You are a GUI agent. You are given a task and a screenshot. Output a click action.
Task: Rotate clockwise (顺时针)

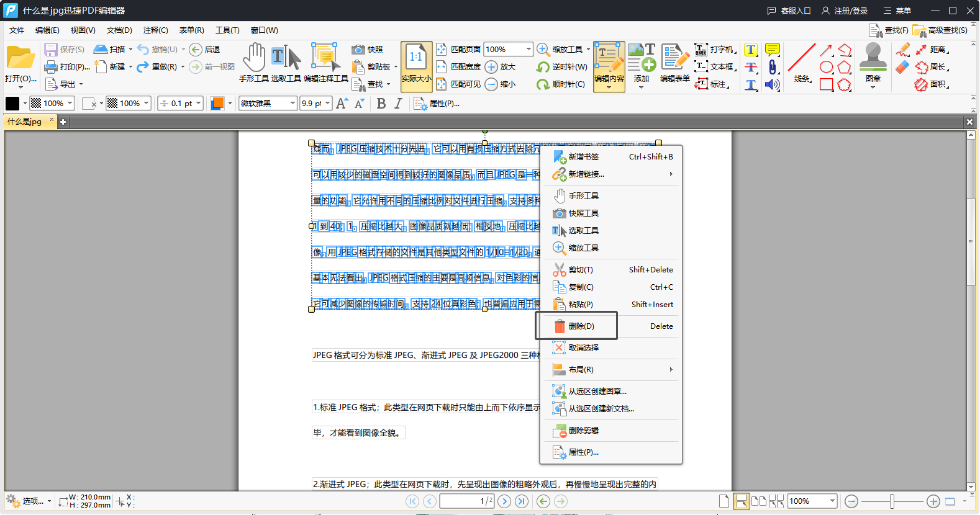coord(561,84)
